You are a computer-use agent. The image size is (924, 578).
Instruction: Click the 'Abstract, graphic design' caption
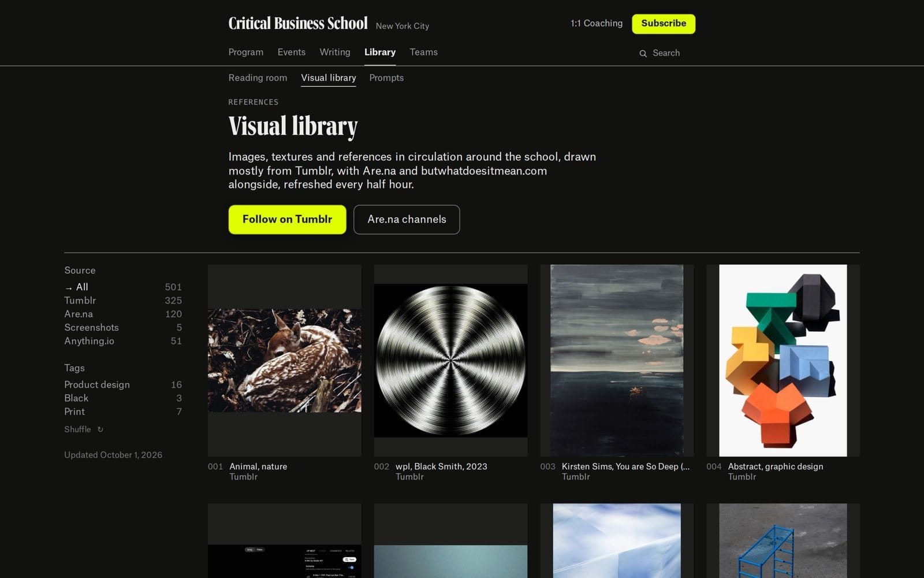point(776,466)
